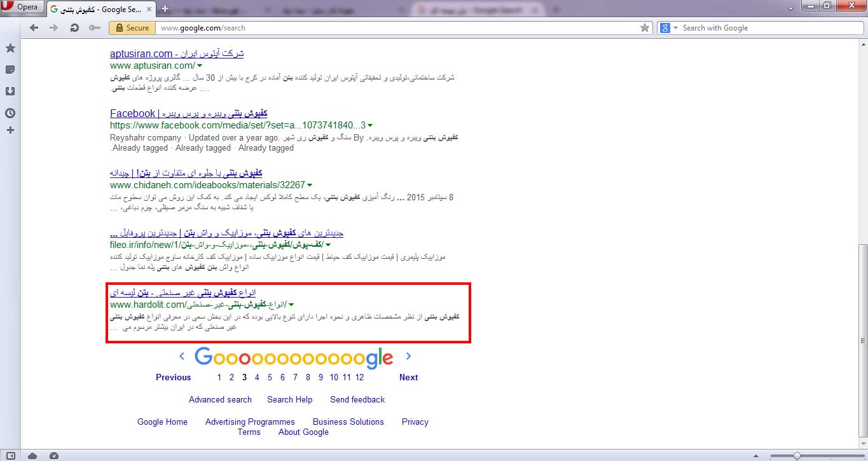Open Google Home footer link
This screenshot has width=868, height=461.
[162, 422]
